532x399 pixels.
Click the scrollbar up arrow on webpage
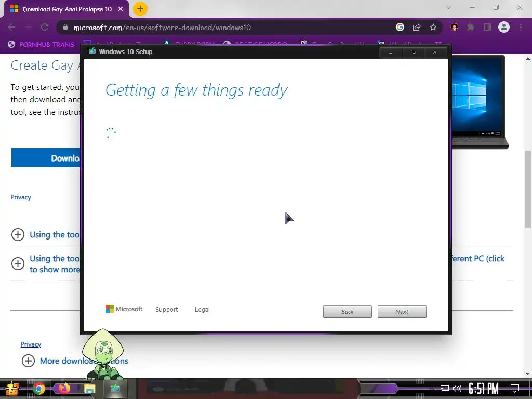(x=528, y=59)
